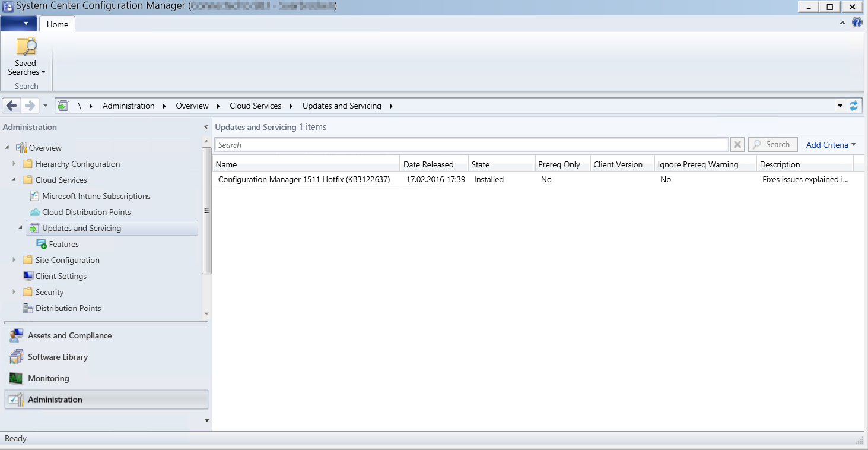Open the Add Criteria dropdown
The width and height of the screenshot is (868, 450).
pos(830,145)
